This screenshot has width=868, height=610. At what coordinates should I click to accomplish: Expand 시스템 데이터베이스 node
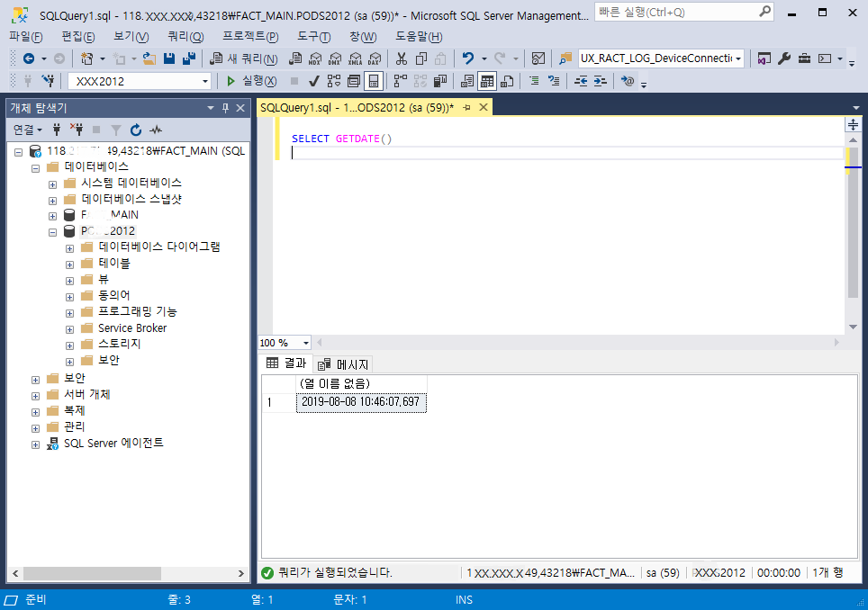point(52,184)
